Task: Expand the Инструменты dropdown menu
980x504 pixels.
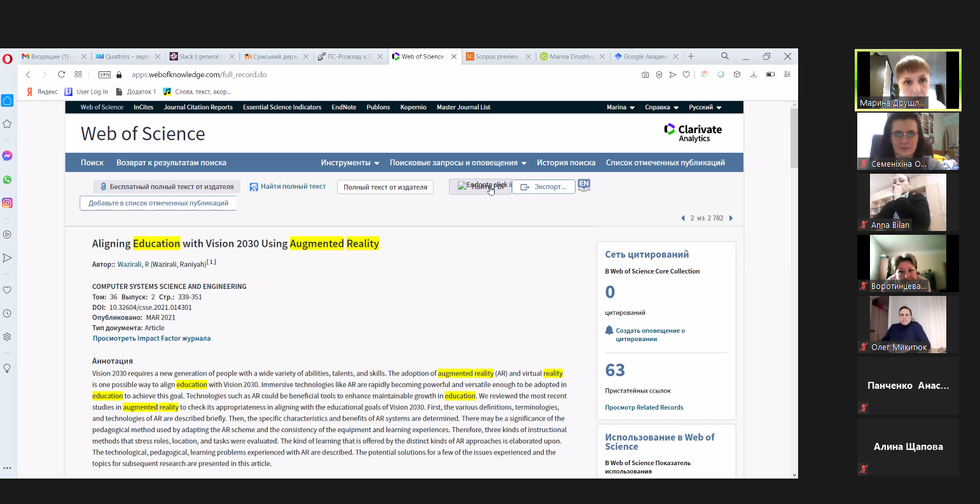Action: pos(350,163)
